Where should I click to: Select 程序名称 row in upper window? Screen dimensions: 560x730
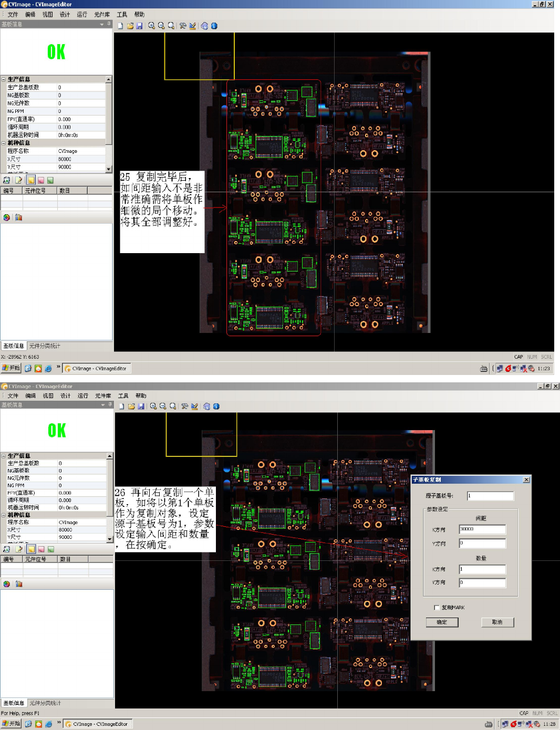pyautogui.click(x=56, y=151)
